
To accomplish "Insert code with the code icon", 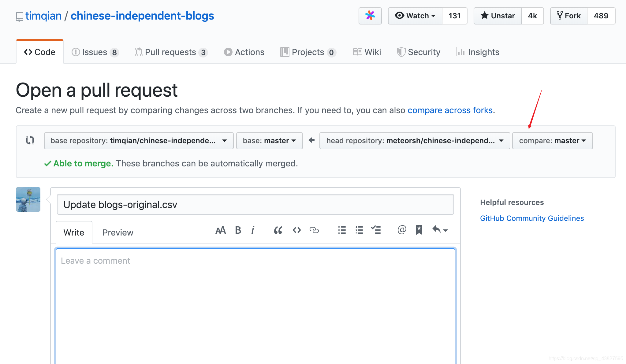I will coord(296,230).
